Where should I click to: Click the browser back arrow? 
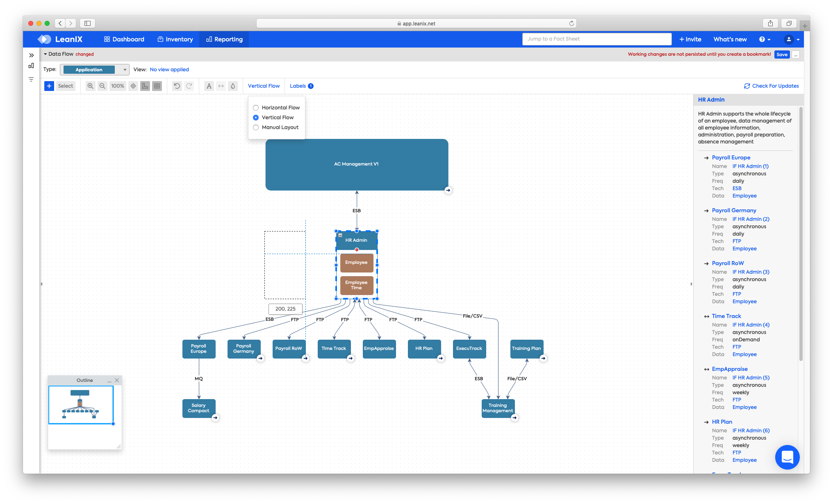click(60, 23)
